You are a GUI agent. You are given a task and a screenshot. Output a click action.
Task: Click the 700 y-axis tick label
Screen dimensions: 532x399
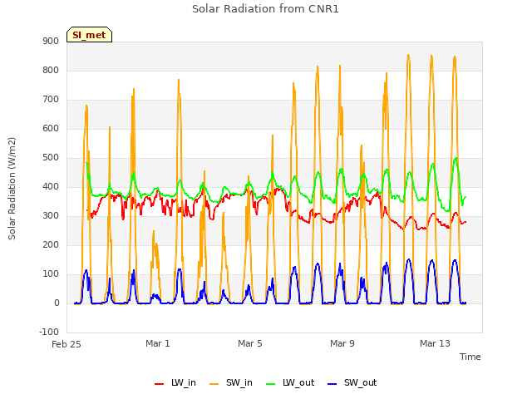(x=51, y=100)
